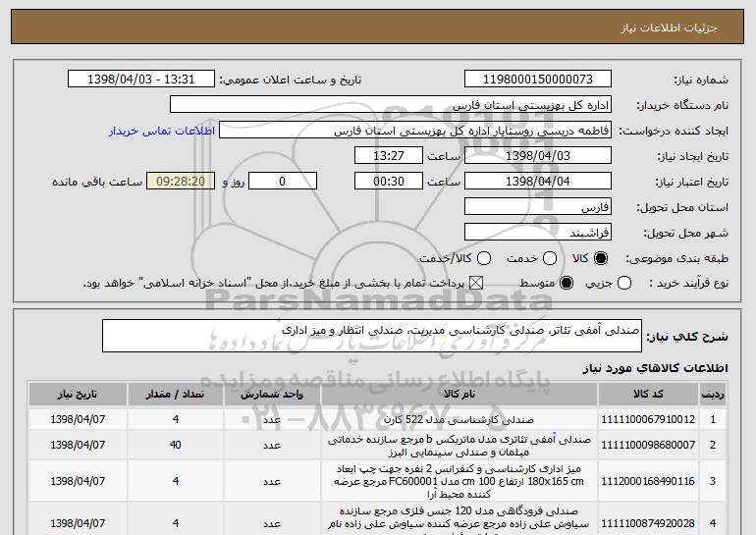756x535 pixels.
Task: Click the میز اداری کارشناسی item name
Action: coord(459,481)
